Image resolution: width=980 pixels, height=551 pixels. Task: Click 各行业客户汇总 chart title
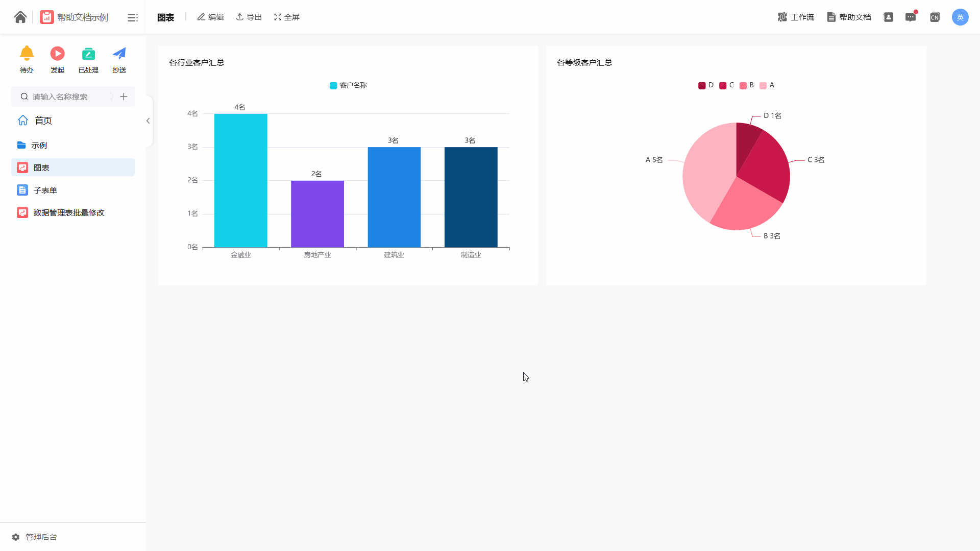click(197, 63)
